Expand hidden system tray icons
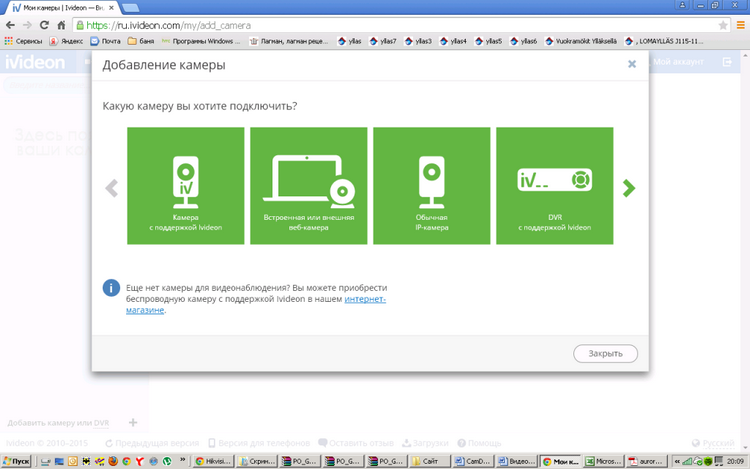This screenshot has height=469, width=750. [677, 461]
